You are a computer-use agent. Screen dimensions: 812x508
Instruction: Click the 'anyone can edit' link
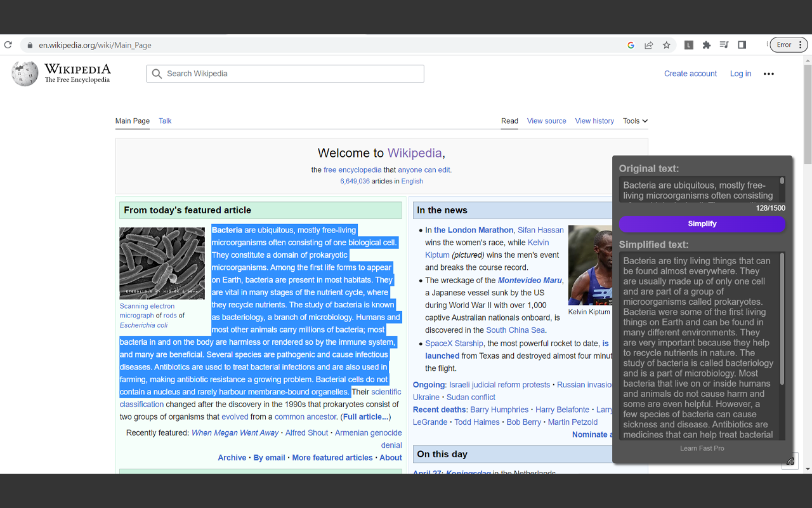(424, 170)
